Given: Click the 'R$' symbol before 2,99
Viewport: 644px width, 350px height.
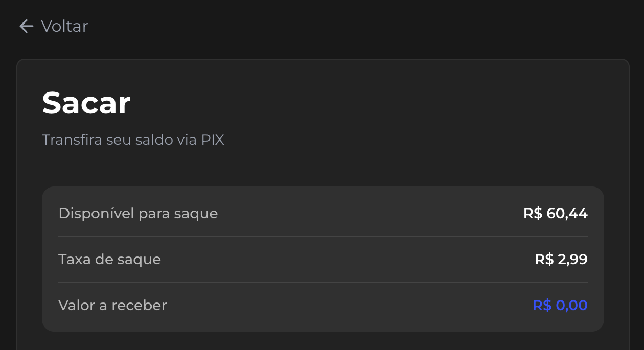Looking at the screenshot, I should tap(544, 260).
